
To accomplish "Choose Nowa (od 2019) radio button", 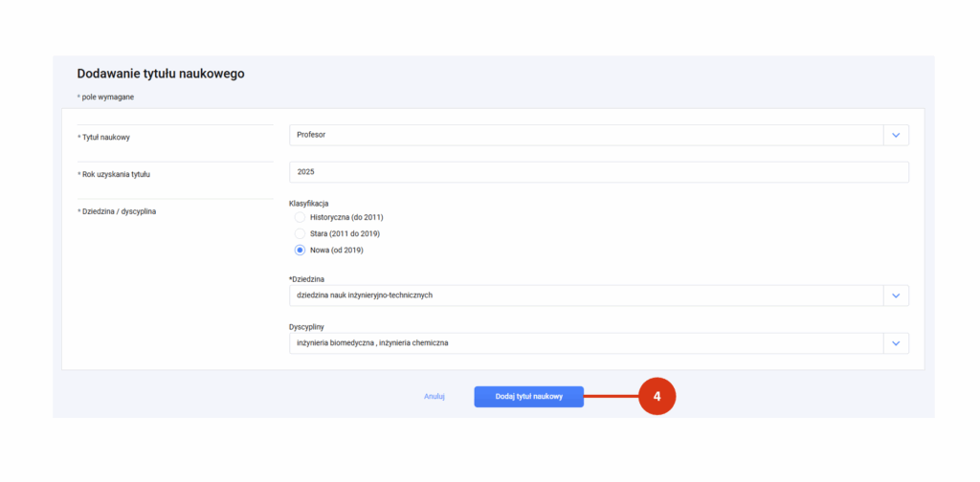I will click(x=300, y=251).
